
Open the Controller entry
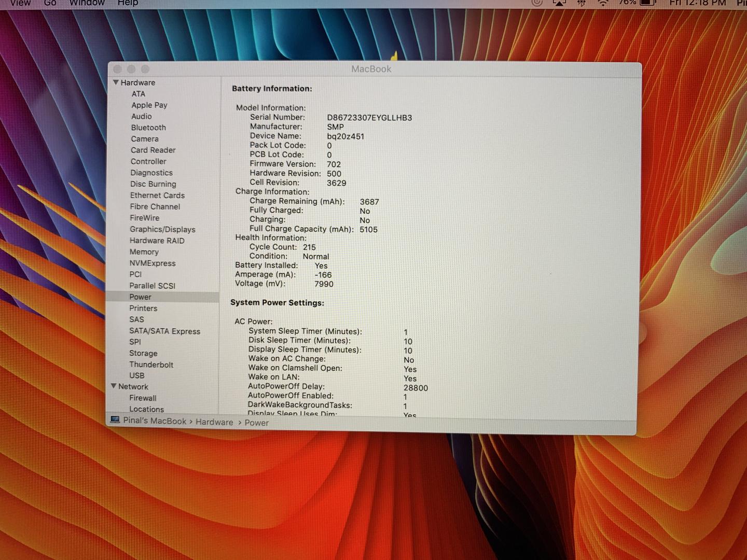pos(148,162)
